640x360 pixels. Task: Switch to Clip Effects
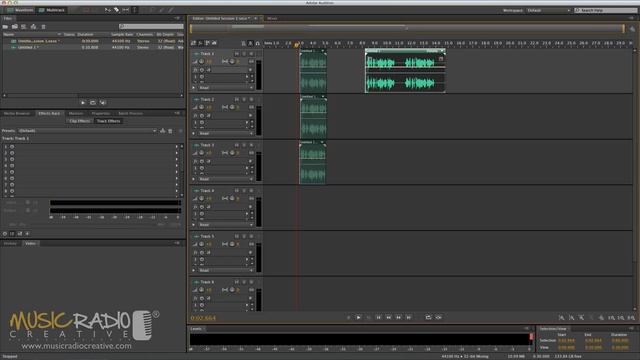coord(80,121)
